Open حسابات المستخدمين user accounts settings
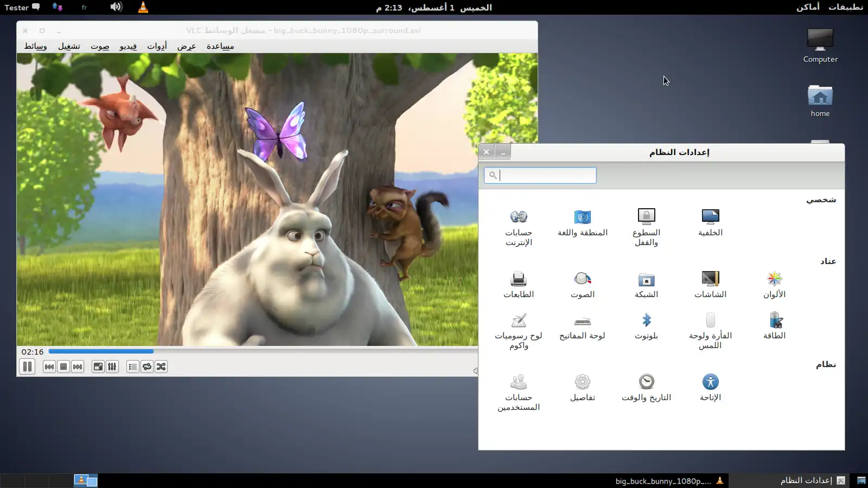Screen dimensions: 868x488 point(519,393)
